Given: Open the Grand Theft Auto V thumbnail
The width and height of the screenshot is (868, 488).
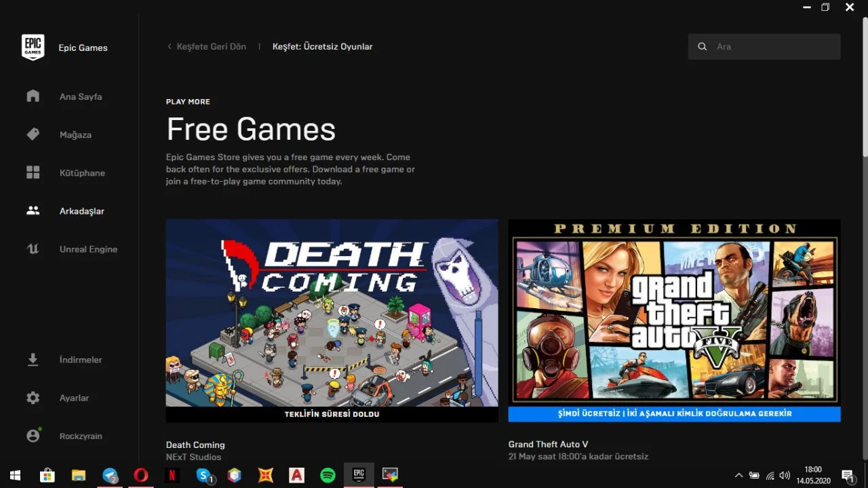Looking at the screenshot, I should click(674, 313).
